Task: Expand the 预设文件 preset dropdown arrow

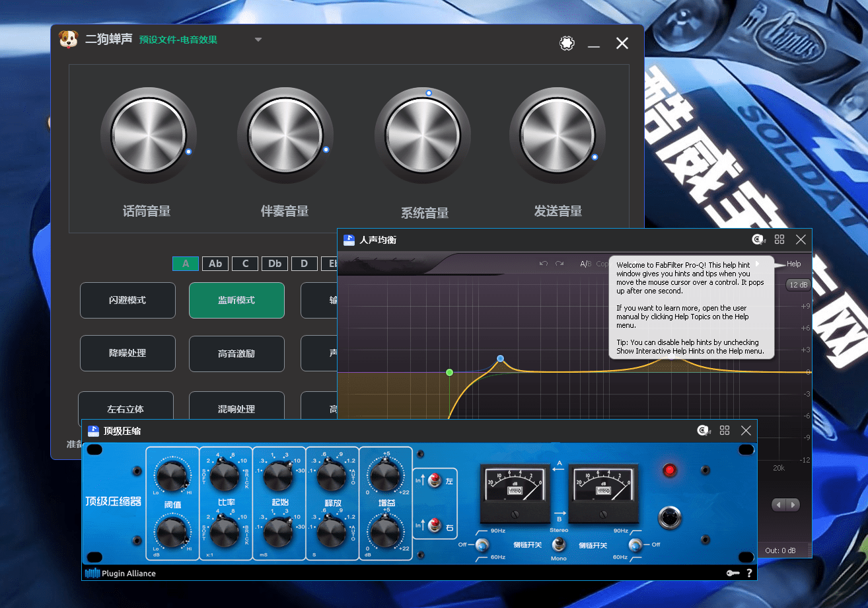Action: 258,40
